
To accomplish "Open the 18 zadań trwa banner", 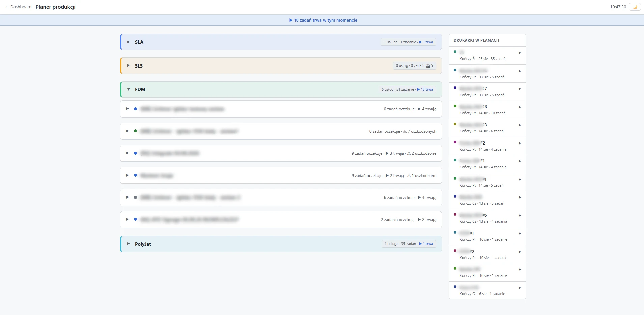I will [323, 20].
